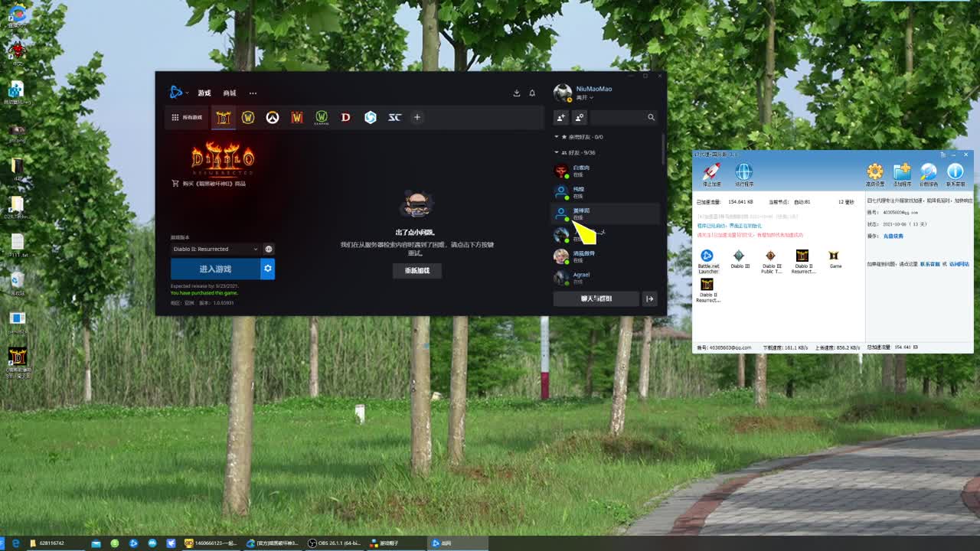
Task: Open game settings gear next to play
Action: 267,269
